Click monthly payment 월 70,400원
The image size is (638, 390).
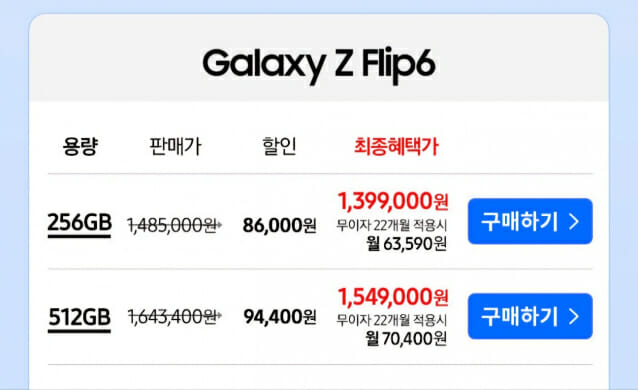click(x=406, y=338)
